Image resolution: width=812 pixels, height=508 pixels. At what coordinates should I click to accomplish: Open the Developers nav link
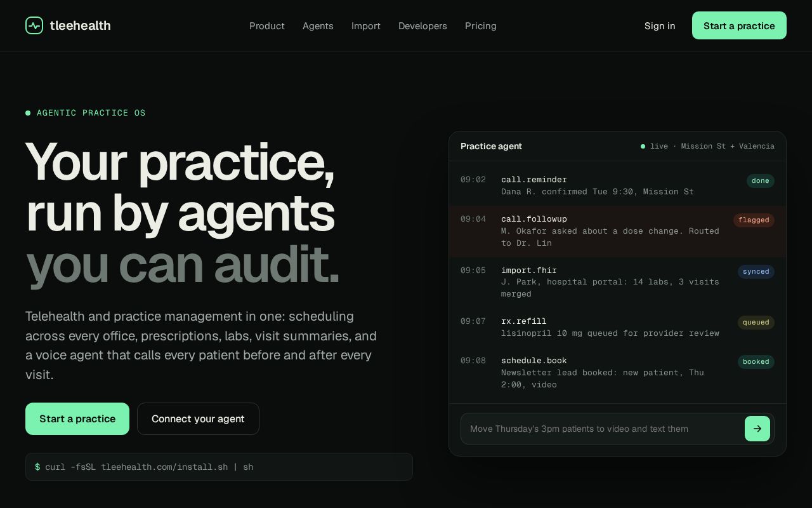tap(422, 26)
